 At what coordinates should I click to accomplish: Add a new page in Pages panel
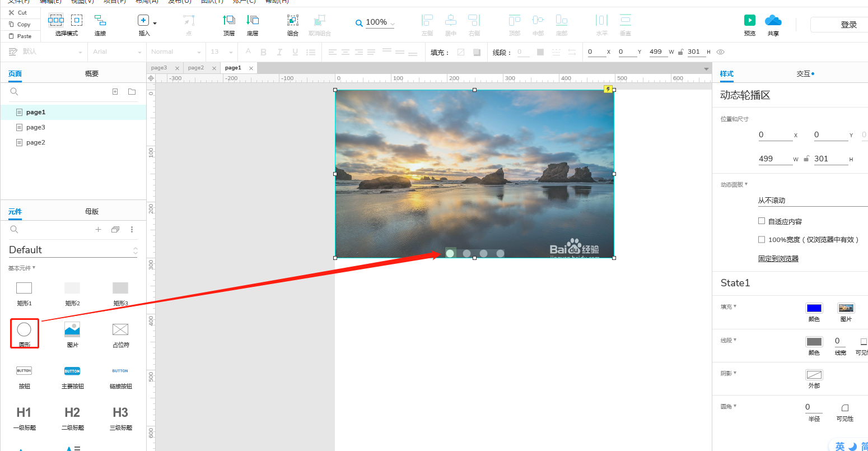(115, 91)
